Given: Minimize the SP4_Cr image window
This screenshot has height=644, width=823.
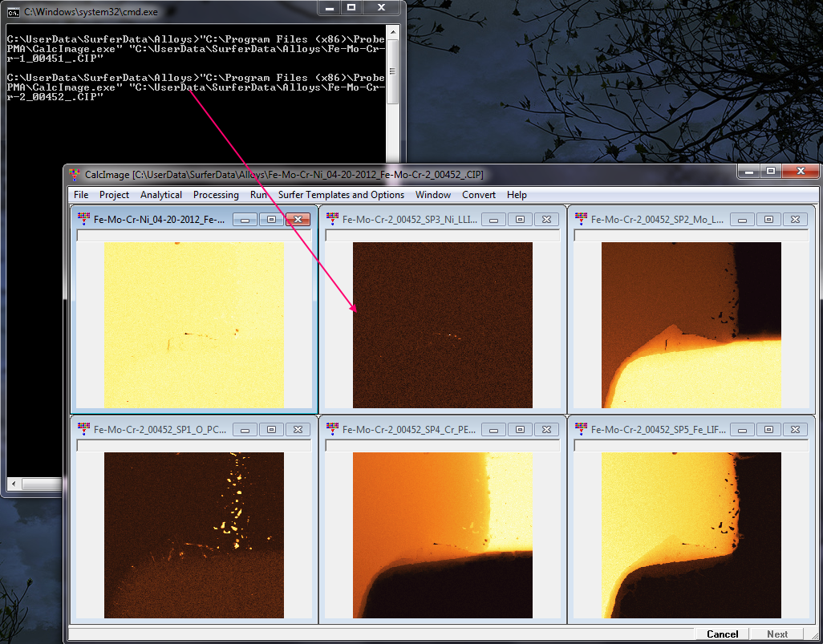Looking at the screenshot, I should (x=493, y=430).
